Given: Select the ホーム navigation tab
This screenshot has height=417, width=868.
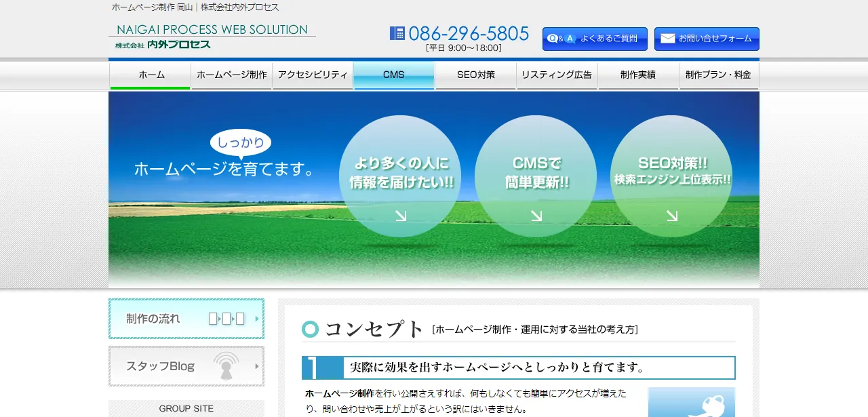Looking at the screenshot, I should tap(150, 75).
